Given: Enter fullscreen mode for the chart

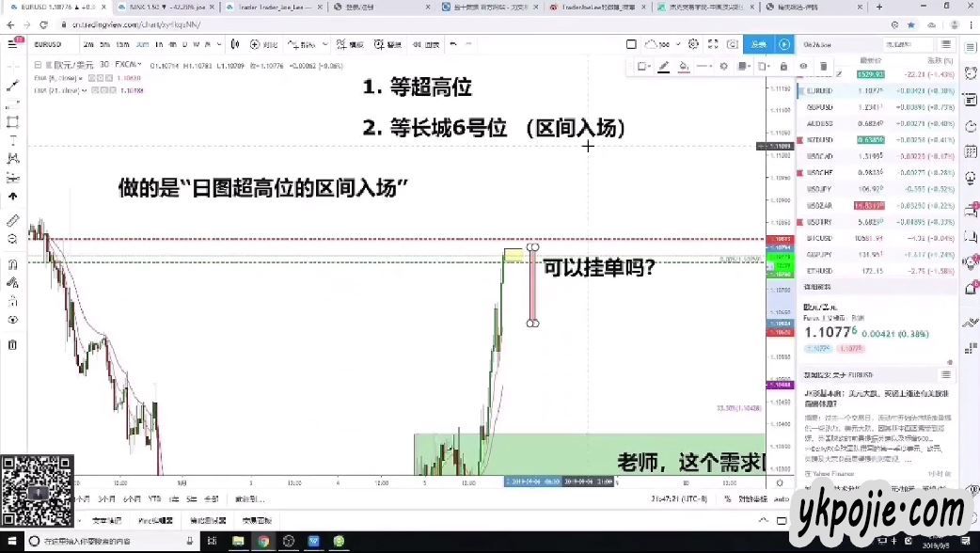Looking at the screenshot, I should [x=712, y=44].
